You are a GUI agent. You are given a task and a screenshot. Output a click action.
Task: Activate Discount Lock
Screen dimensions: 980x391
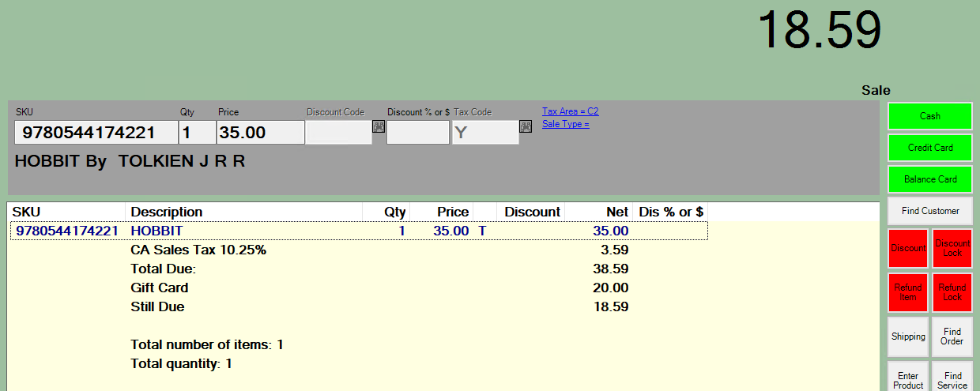point(952,248)
